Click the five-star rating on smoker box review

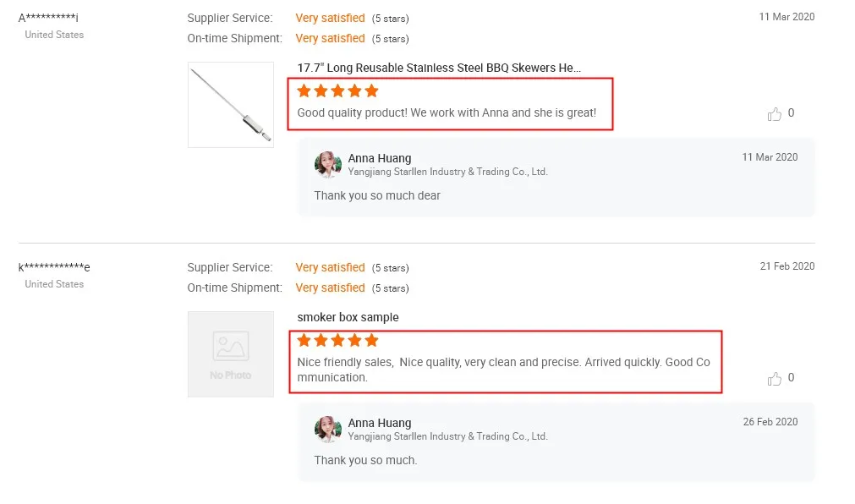point(337,340)
